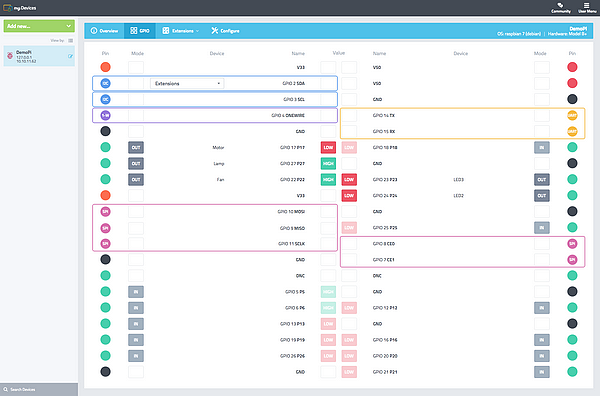Screen dimensions: 600x396
Task: Select DemoPi device in sidebar
Action: [39, 56]
